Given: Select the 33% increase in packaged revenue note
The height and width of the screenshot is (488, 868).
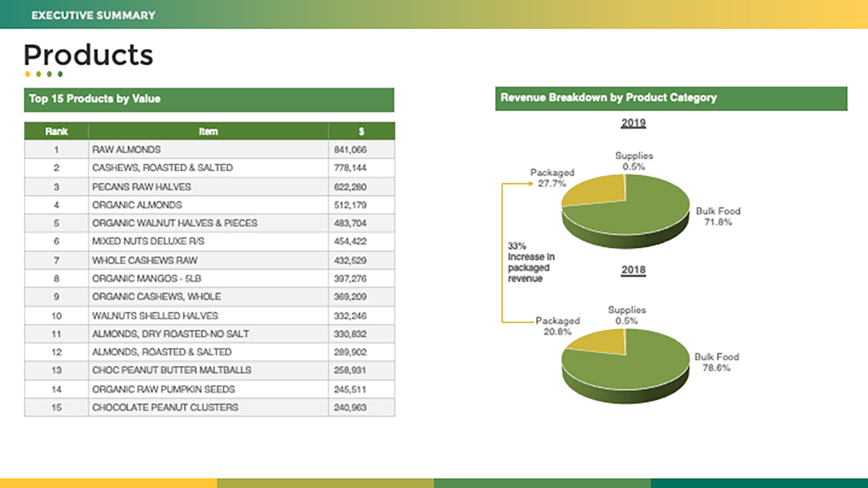Looking at the screenshot, I should point(530,262).
